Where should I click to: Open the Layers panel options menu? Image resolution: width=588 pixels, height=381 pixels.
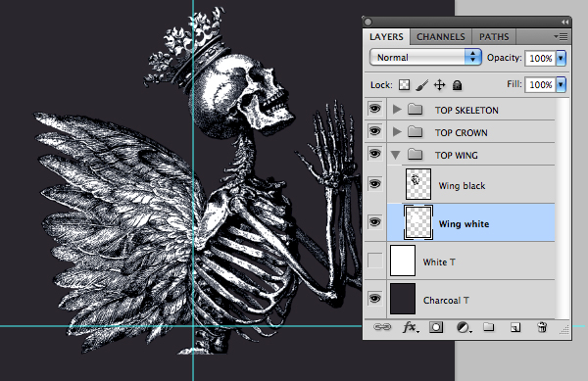click(561, 36)
